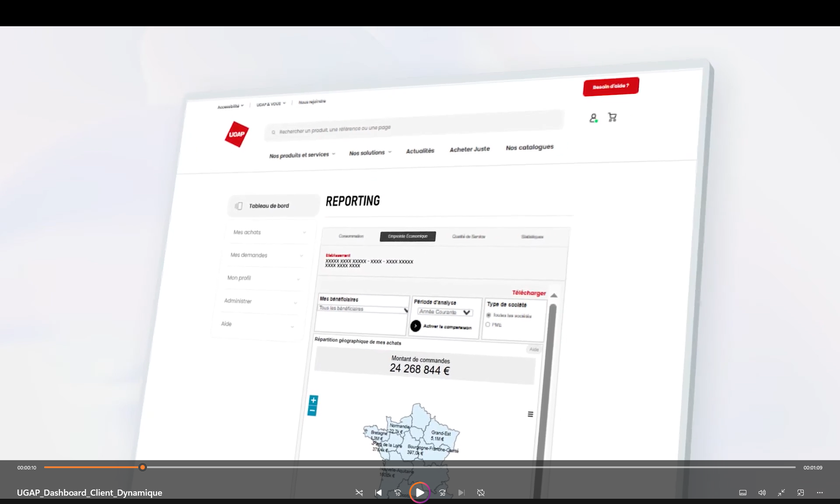Viewport: 840px width, 504px height.
Task: Toggle shuffle mode in player
Action: (359, 493)
